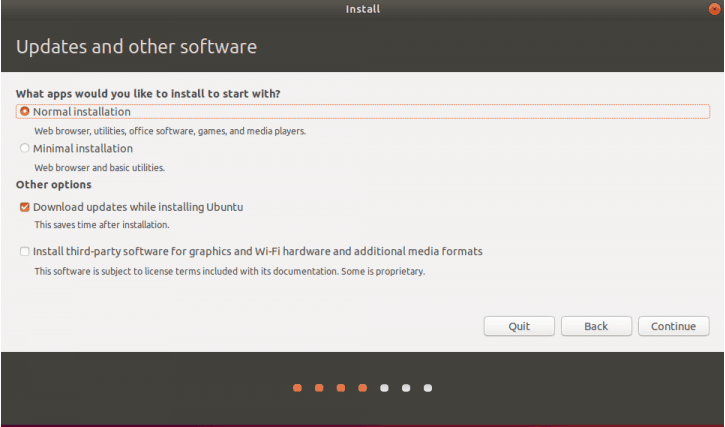Select the Normal installation radio button
Image resolution: width=725 pixels, height=427 pixels.
[25, 111]
